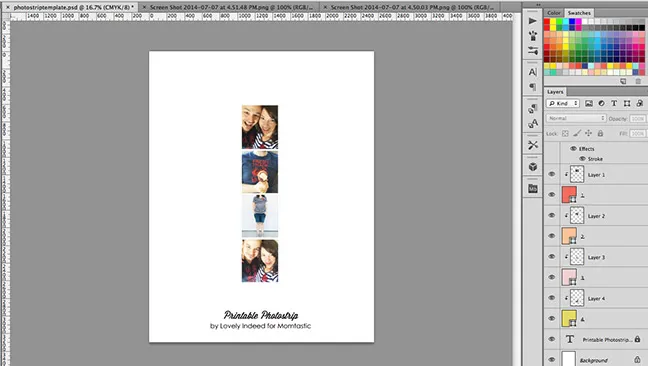
Task: Select the Layer 4 row
Action: pyautogui.click(x=596, y=298)
